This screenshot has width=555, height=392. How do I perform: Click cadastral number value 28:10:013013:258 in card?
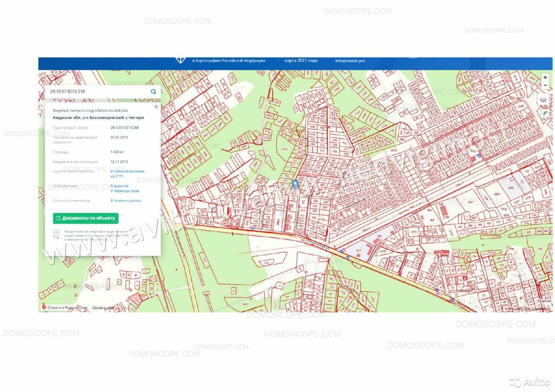click(x=125, y=128)
